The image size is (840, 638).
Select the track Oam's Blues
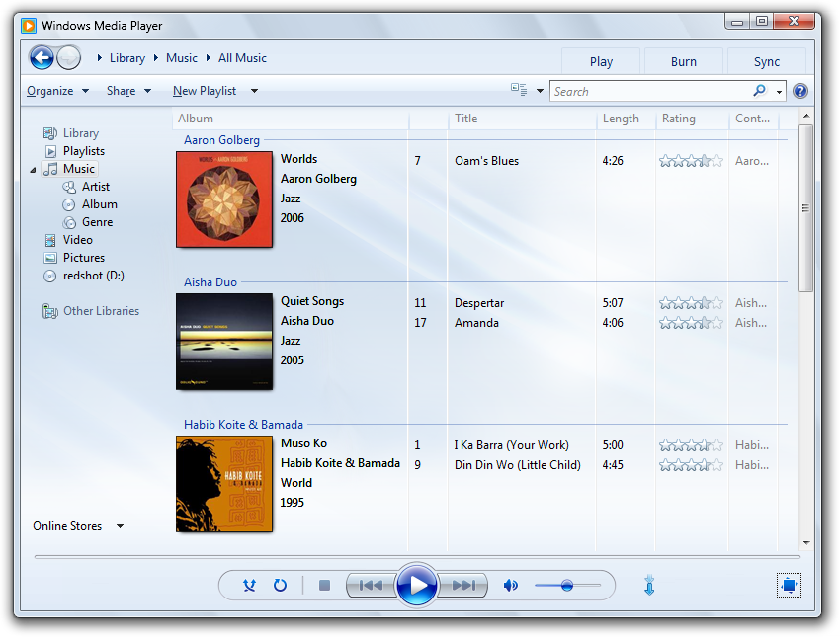(486, 161)
